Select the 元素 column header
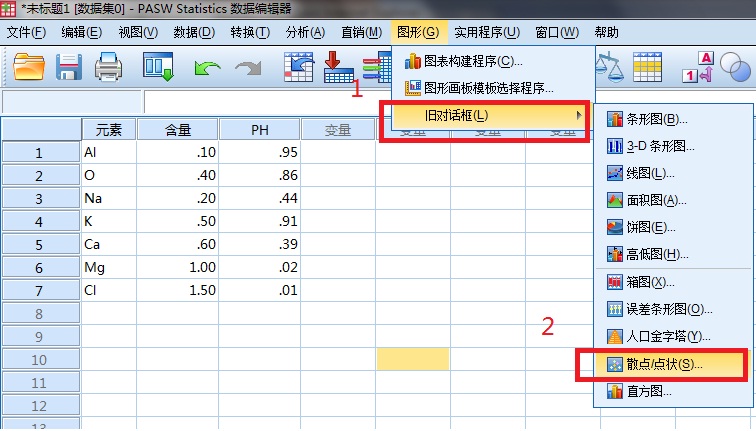 click(x=109, y=130)
